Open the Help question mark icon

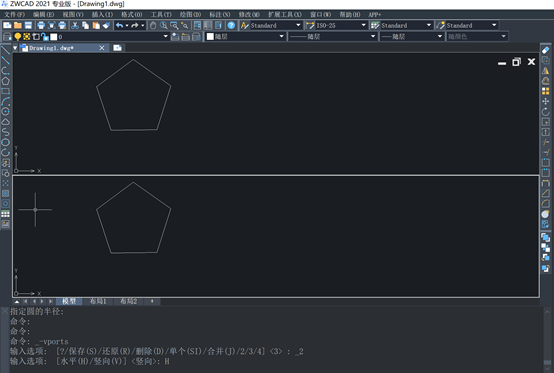click(231, 25)
